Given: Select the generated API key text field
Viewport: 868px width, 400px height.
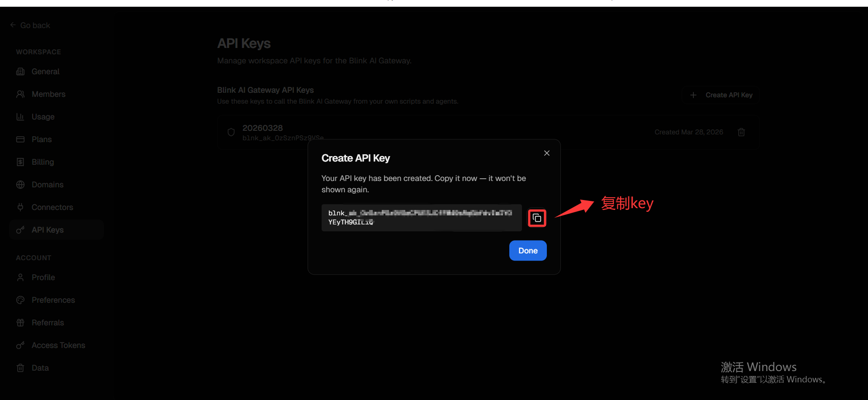Looking at the screenshot, I should tap(422, 218).
